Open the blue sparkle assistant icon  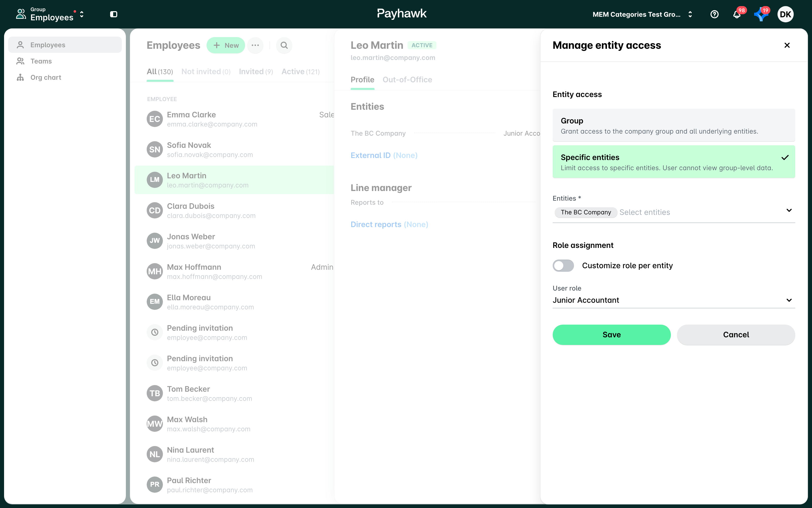click(761, 14)
